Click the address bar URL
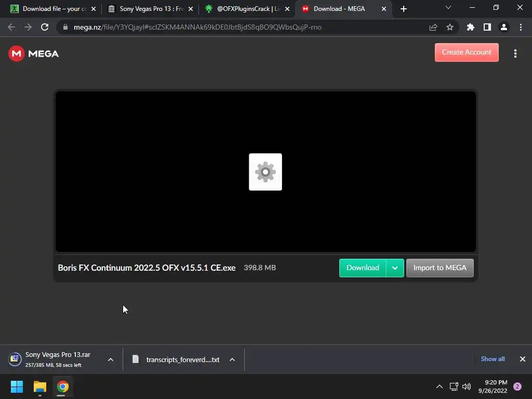The image size is (532, 399). [x=197, y=27]
